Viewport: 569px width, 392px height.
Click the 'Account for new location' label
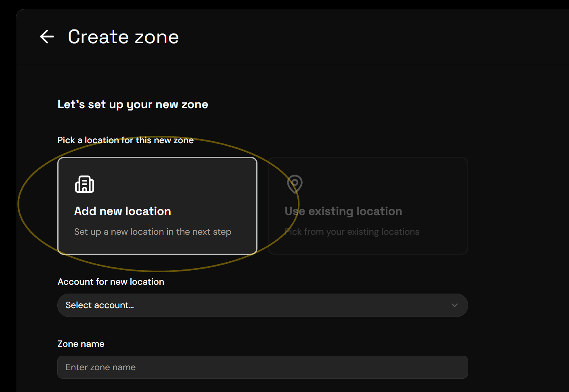click(111, 282)
